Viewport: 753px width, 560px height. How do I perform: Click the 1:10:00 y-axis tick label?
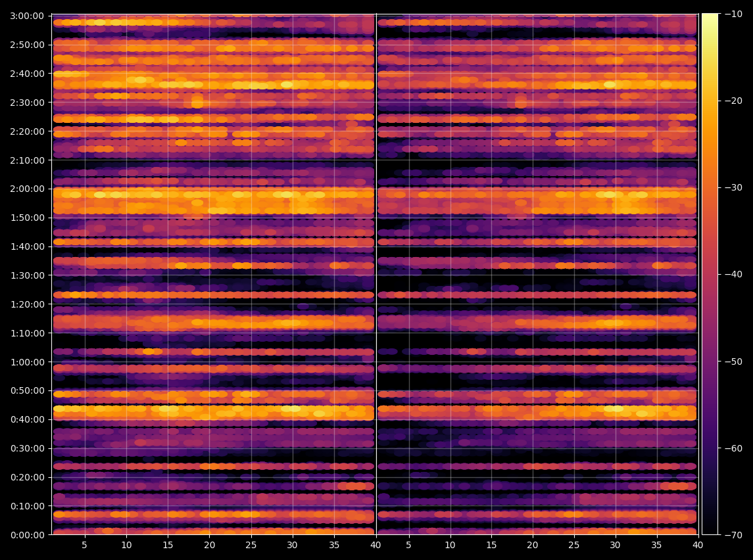pos(27,333)
